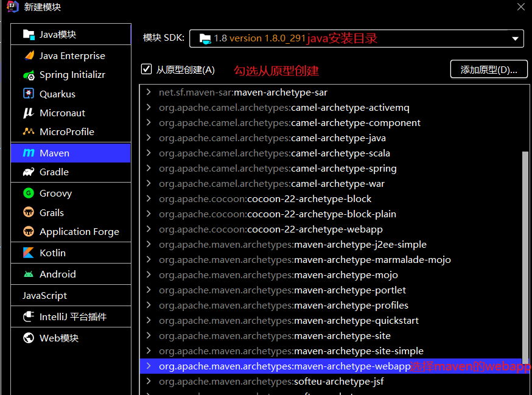
Task: Click the Maven m icon
Action: pyautogui.click(x=29, y=153)
